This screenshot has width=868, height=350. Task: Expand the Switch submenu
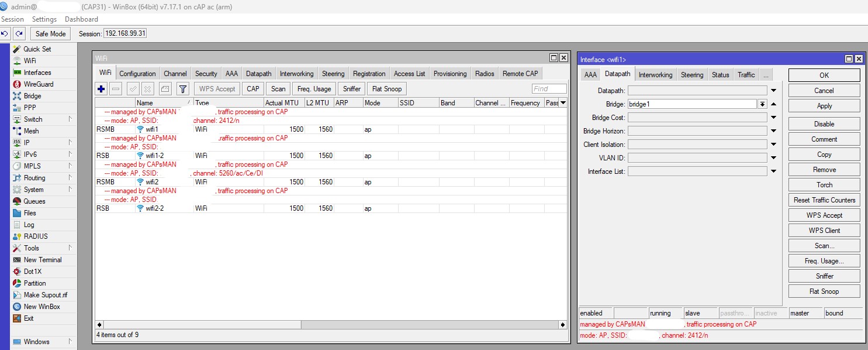coord(70,119)
